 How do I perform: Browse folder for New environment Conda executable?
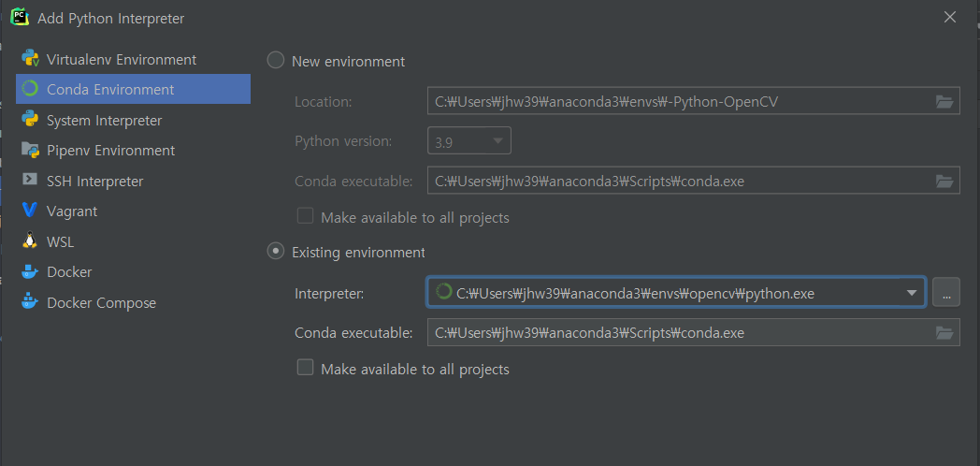coord(944,181)
